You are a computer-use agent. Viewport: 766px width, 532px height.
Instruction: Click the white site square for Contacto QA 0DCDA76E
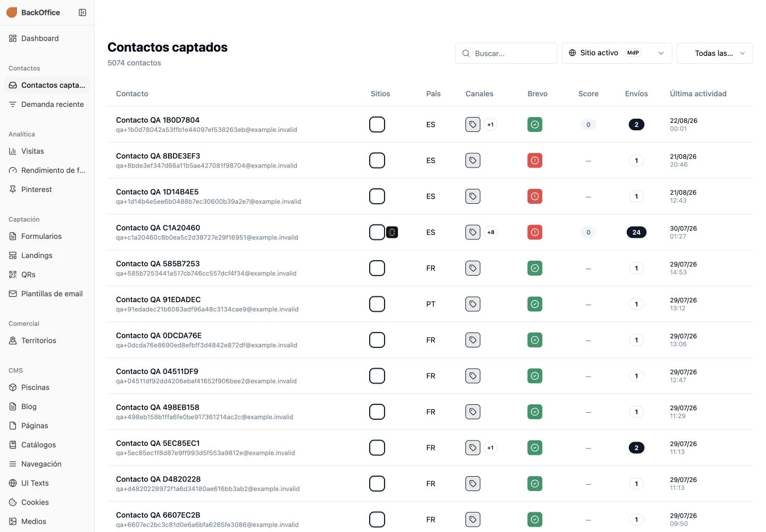coord(377,340)
